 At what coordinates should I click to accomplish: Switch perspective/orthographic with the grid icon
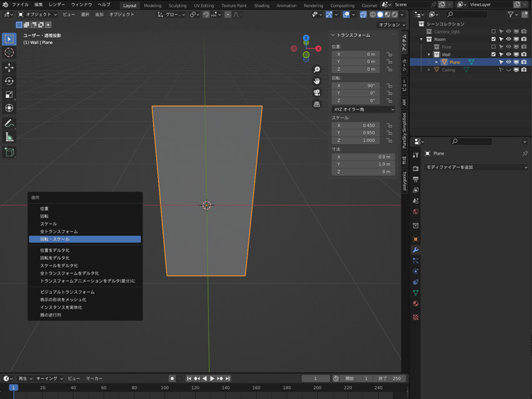[x=317, y=104]
